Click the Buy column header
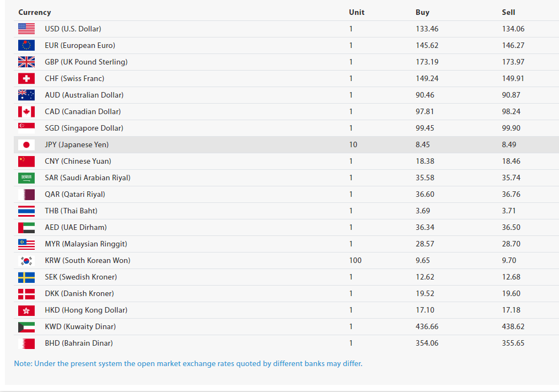The width and height of the screenshot is (559, 392). tap(422, 12)
